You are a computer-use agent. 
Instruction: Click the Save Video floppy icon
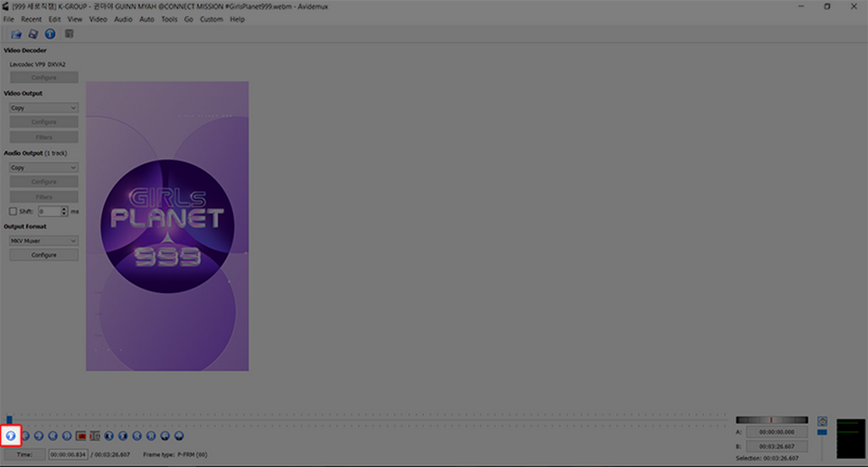(33, 34)
